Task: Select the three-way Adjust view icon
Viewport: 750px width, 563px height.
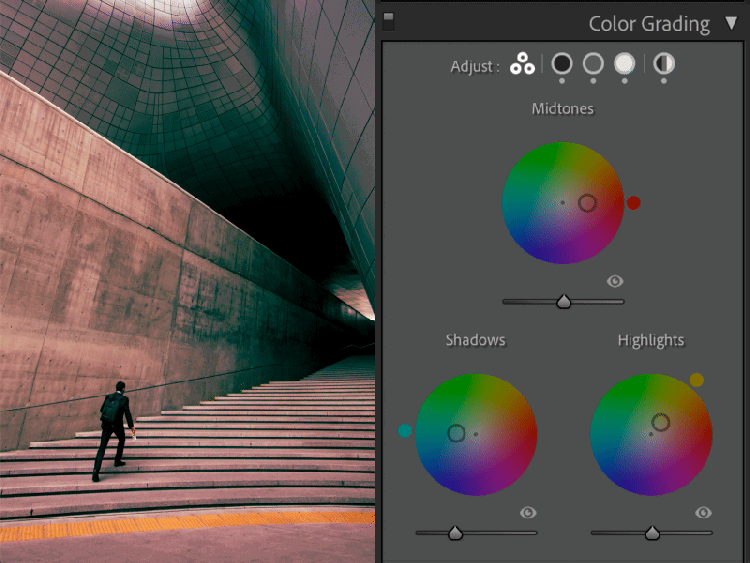Action: [x=522, y=64]
